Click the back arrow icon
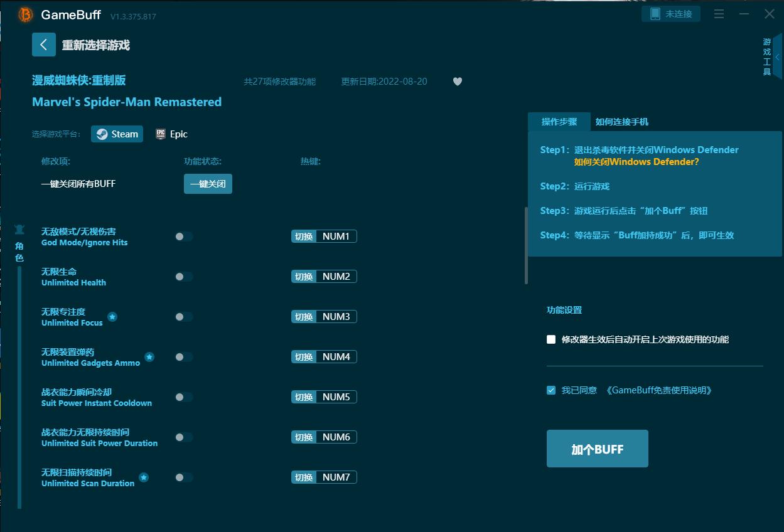 (43, 45)
